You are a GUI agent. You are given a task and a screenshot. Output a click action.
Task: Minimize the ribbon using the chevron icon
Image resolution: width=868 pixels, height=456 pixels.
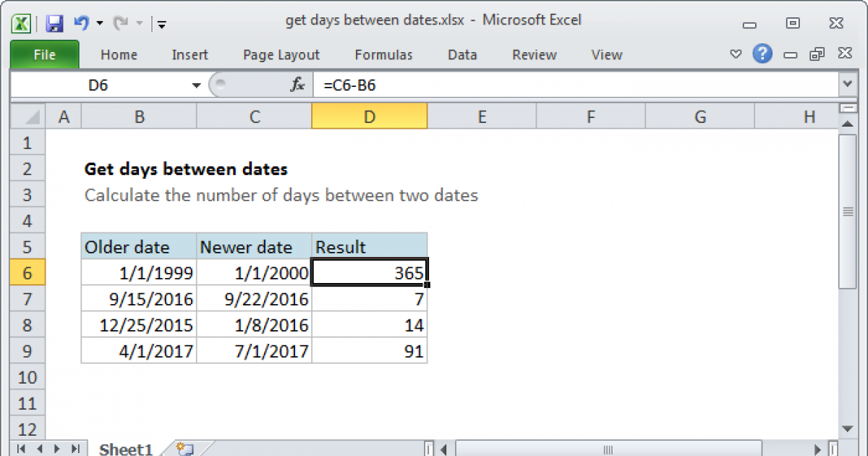tap(736, 54)
